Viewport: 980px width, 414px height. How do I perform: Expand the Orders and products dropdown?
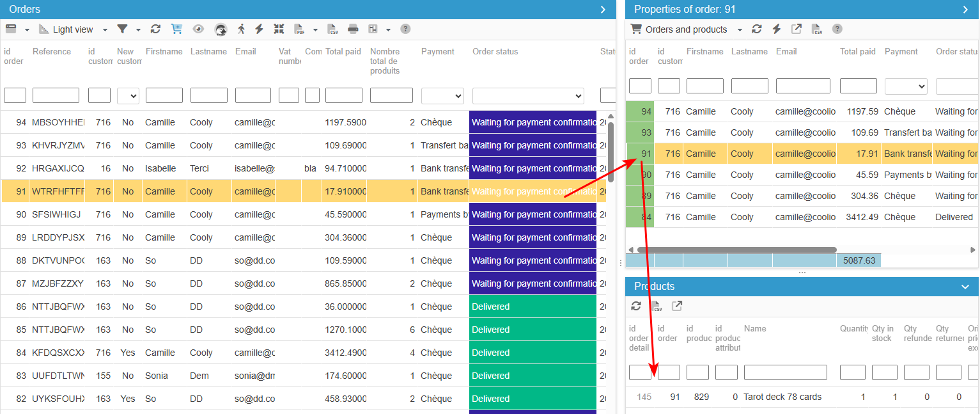(x=740, y=29)
